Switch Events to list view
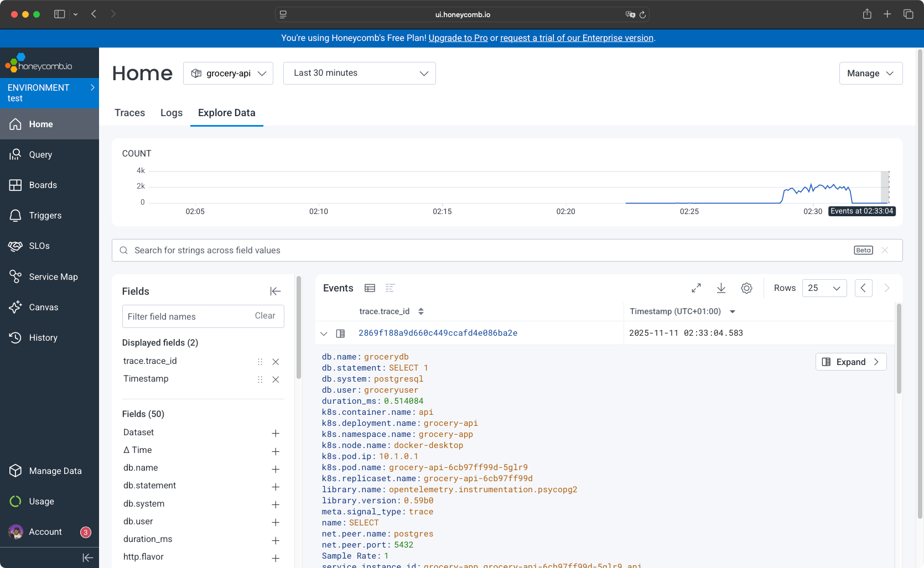Screen dimensions: 924x568 click(390, 288)
